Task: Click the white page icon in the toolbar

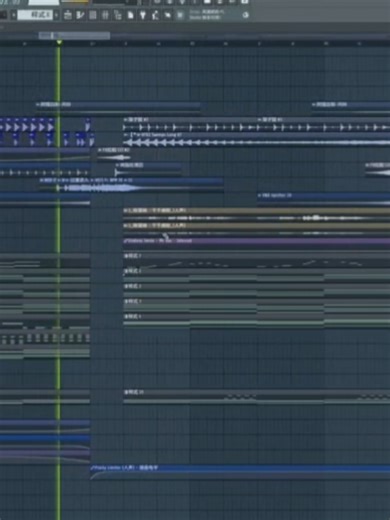Action: (x=130, y=15)
